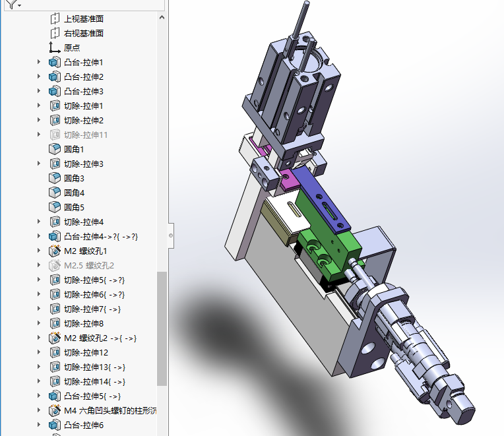Click the 凸台-拉伸3 boss-extrude icon
This screenshot has width=504, height=436.
click(55, 91)
